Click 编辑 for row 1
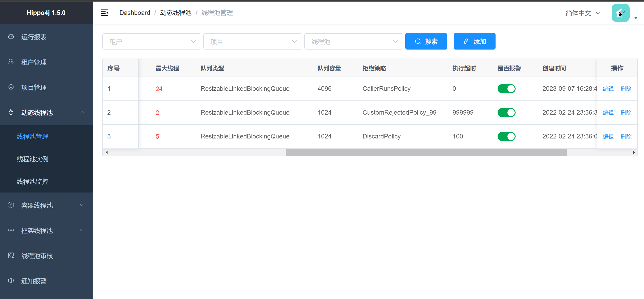Image resolution: width=644 pixels, height=299 pixels. tap(608, 89)
